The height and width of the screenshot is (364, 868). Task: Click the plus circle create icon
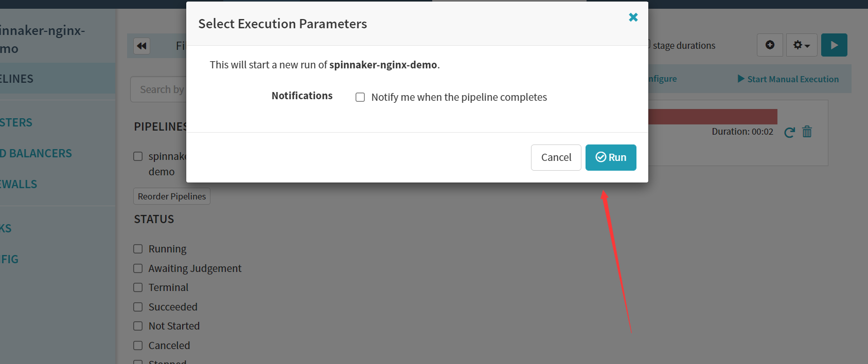click(x=770, y=45)
